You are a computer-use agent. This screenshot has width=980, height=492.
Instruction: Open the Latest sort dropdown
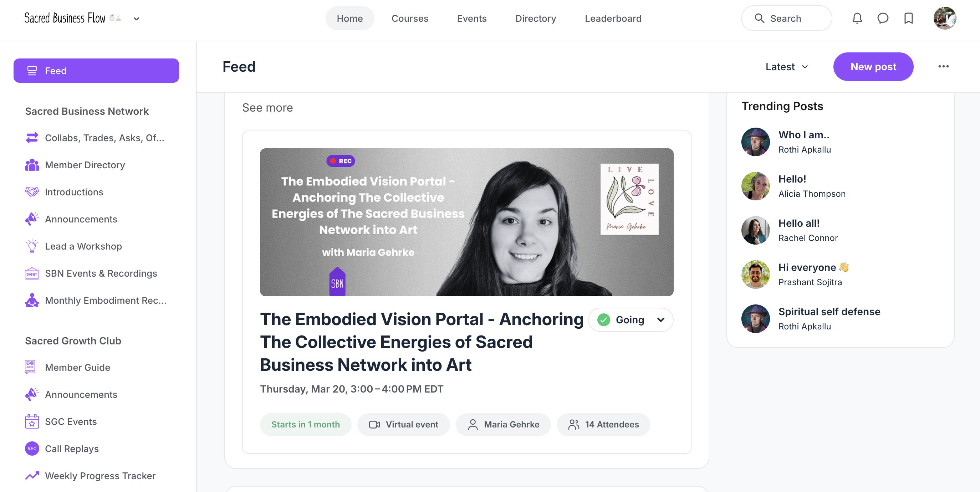(x=786, y=67)
